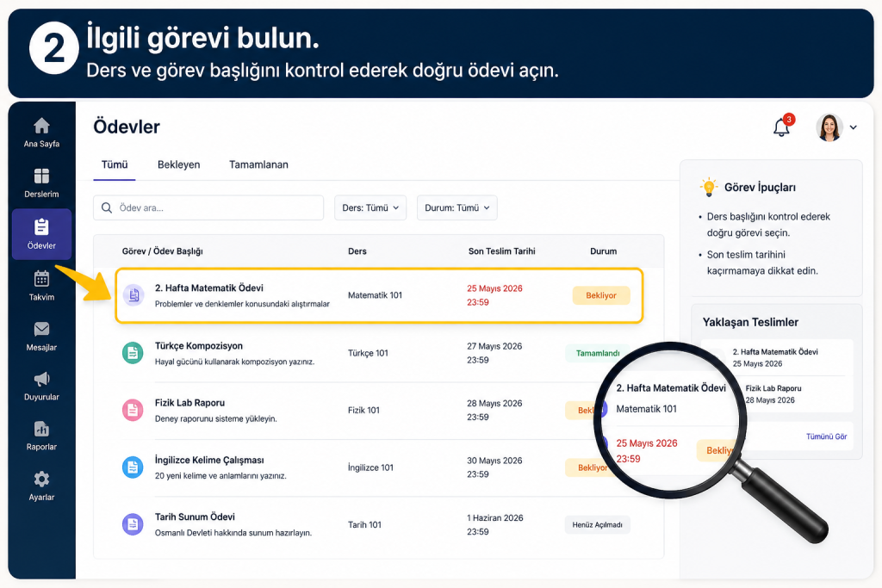The width and height of the screenshot is (882, 588).
Task: Click the Tümünü Gör link
Action: tap(826, 436)
